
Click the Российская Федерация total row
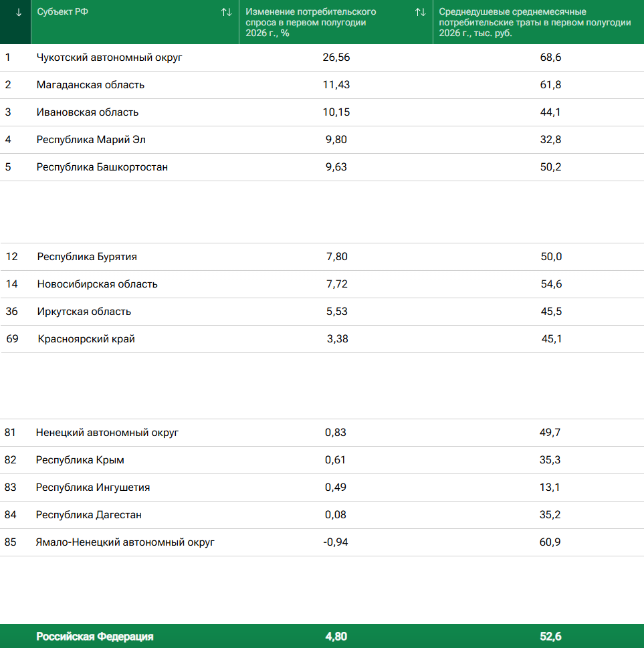point(322,636)
